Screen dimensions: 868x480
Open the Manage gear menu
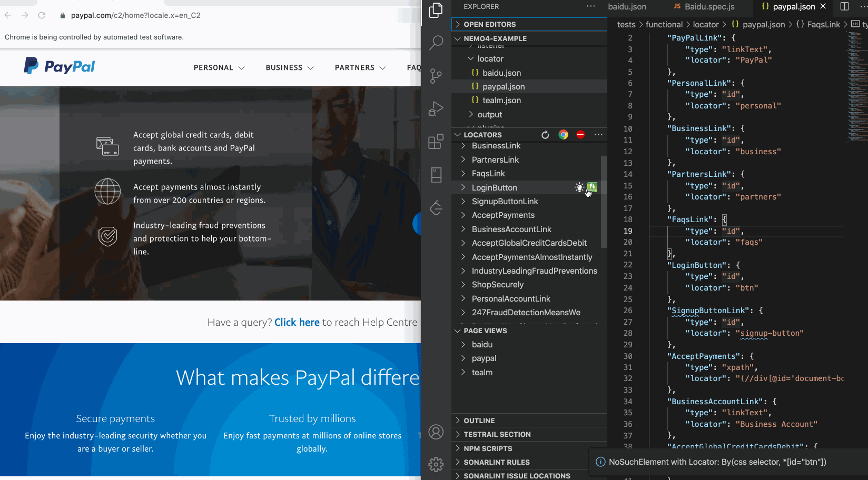(x=436, y=464)
